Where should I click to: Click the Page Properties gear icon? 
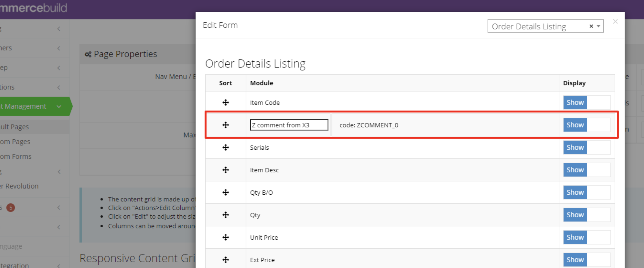[x=88, y=54]
